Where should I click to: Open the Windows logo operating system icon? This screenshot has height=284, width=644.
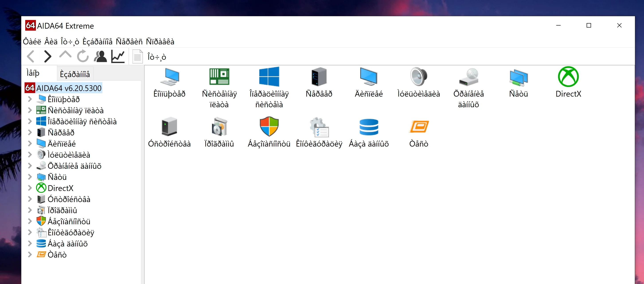[269, 77]
